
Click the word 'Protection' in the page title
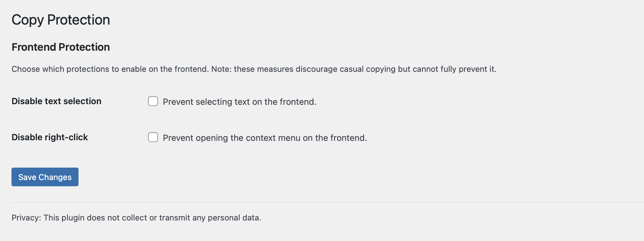(79, 20)
